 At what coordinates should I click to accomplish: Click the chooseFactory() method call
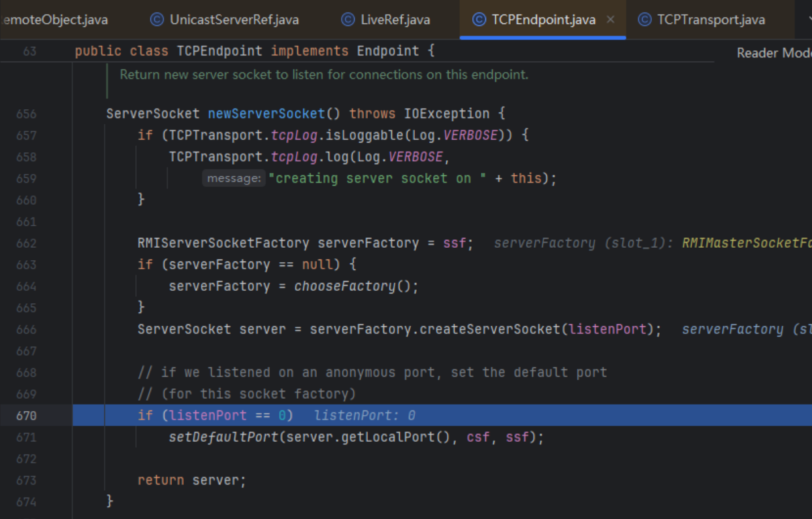click(x=344, y=286)
